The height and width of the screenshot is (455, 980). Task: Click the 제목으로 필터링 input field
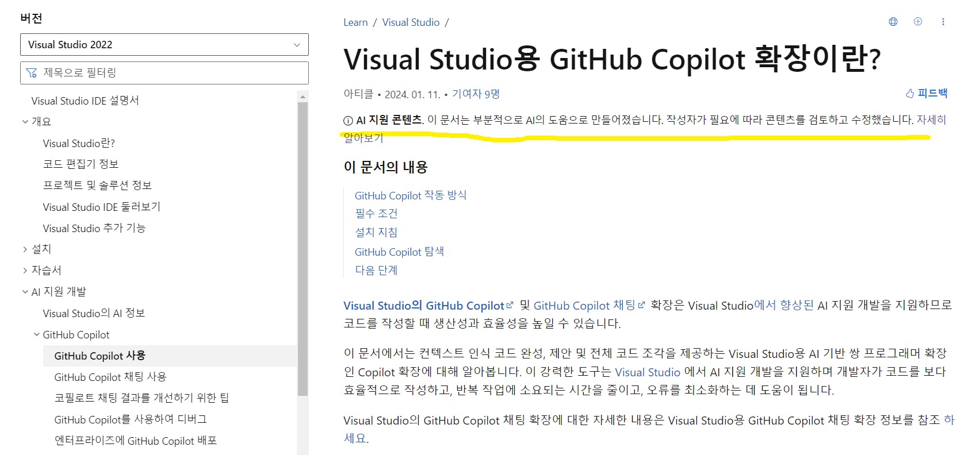click(164, 73)
